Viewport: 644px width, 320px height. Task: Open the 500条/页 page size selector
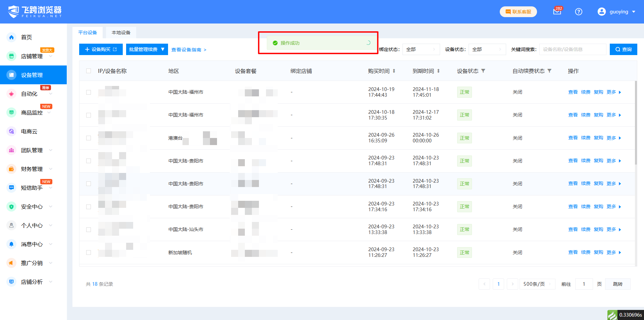coord(537,284)
